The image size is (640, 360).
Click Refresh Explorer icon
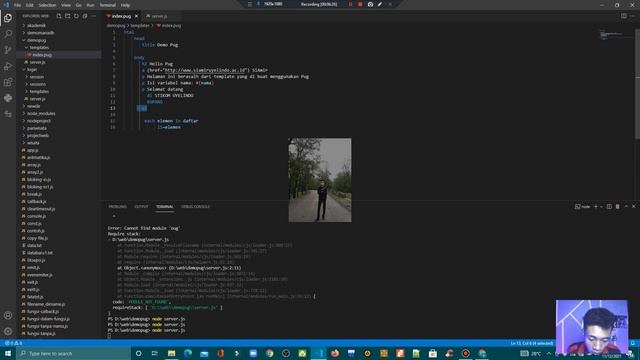click(x=76, y=16)
